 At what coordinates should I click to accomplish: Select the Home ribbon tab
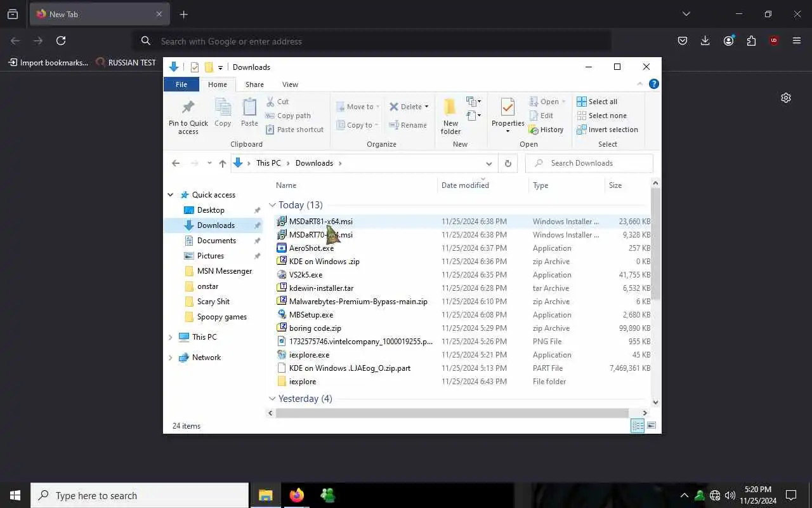[218, 84]
